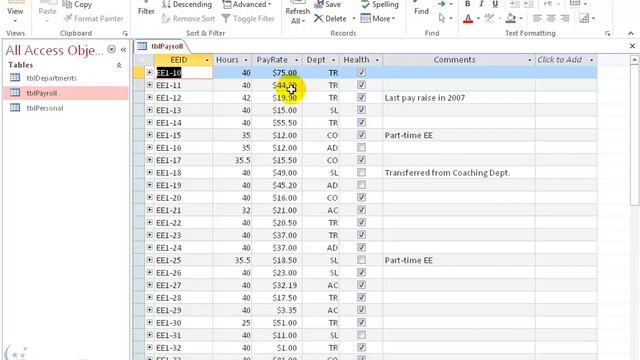Screen dimensions: 640x360
Task: Check the Health box for EE1-31
Action: [361, 335]
